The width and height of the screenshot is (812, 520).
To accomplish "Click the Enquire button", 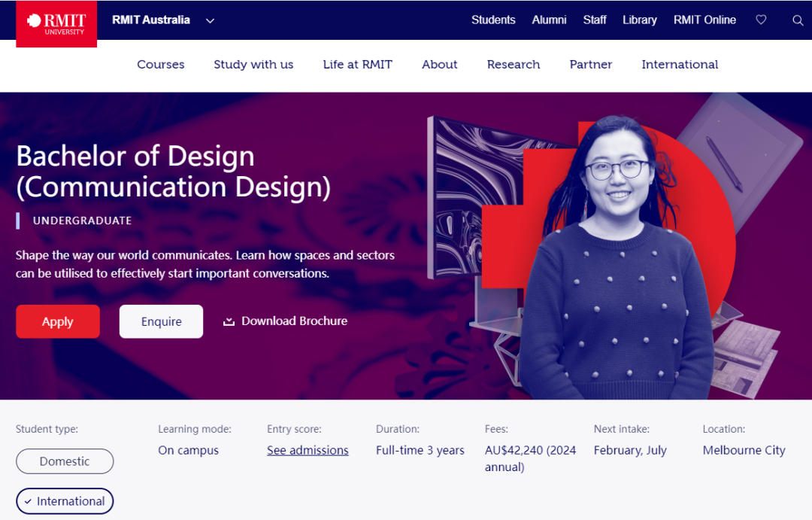I will [161, 321].
